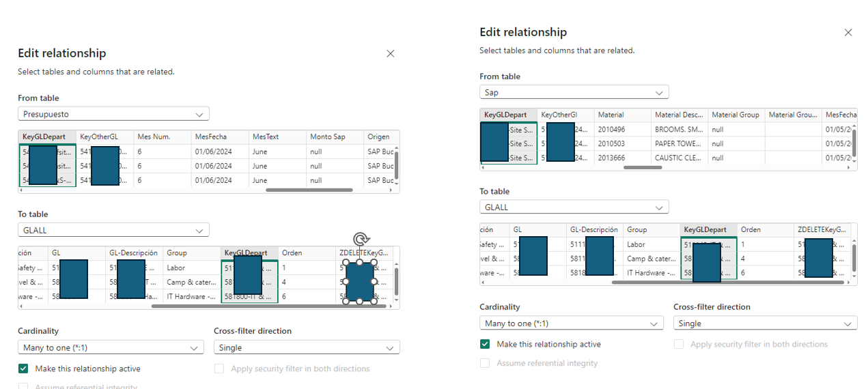The height and width of the screenshot is (389, 868).
Task: Select GL column header in Sap dialog's GLALL
Action: (537, 229)
